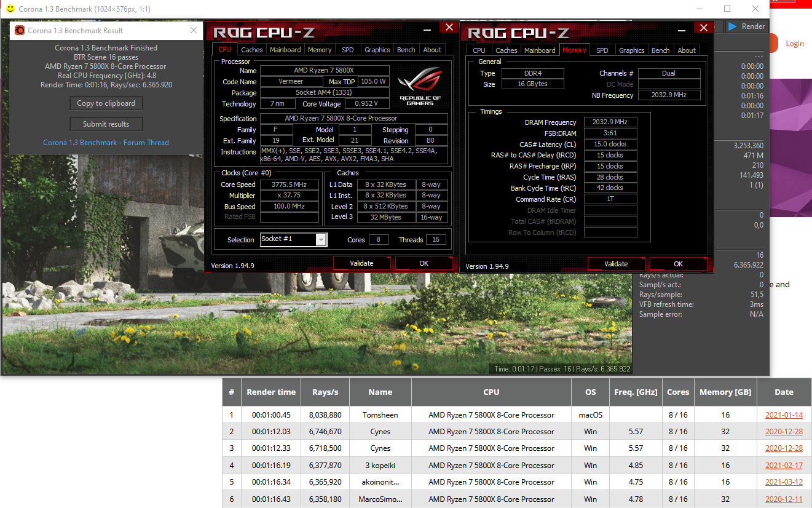This screenshot has height=508, width=812.
Task: Click OK in right CPU-Z Memory window
Action: pyautogui.click(x=678, y=264)
